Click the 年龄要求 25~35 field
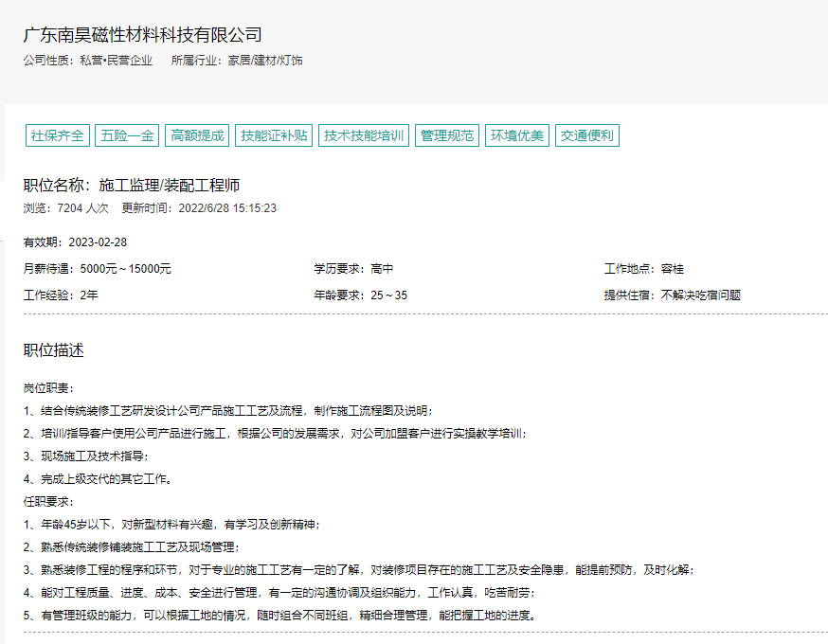The image size is (828, 644). tap(360, 295)
